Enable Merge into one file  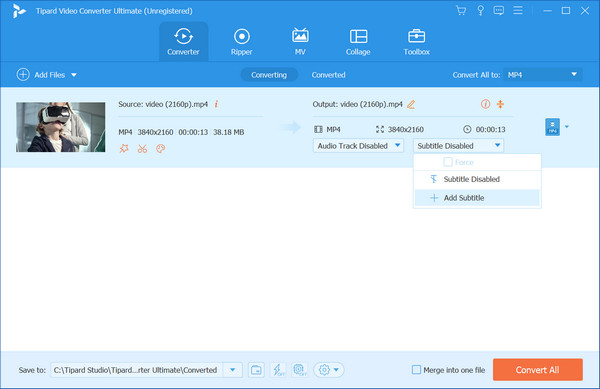(416, 370)
